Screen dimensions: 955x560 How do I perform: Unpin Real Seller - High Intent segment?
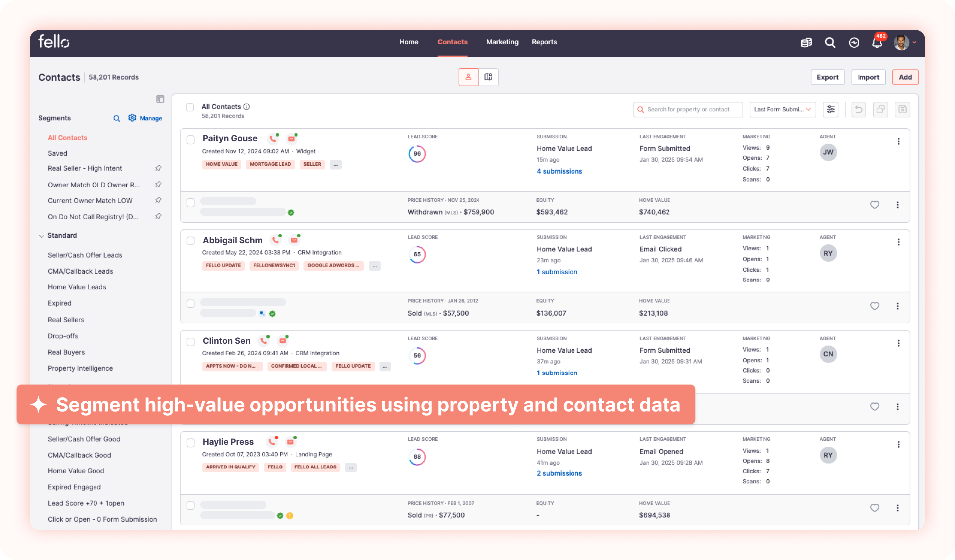pyautogui.click(x=158, y=168)
